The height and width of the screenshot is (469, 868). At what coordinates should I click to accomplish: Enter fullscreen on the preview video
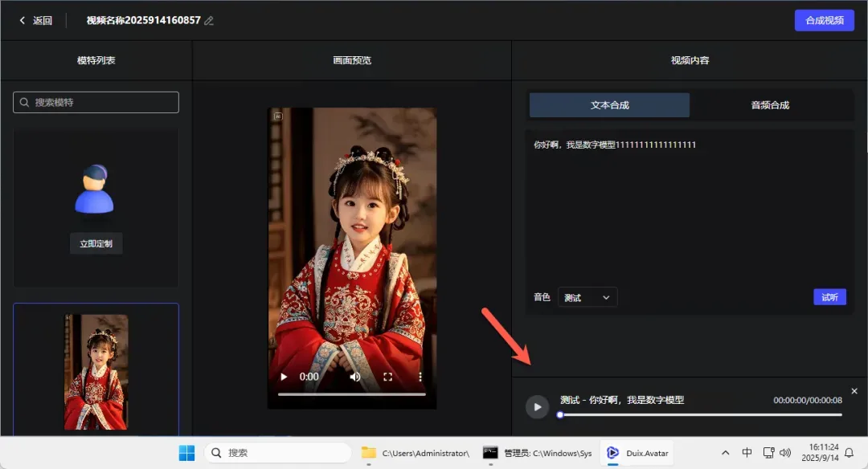click(387, 376)
